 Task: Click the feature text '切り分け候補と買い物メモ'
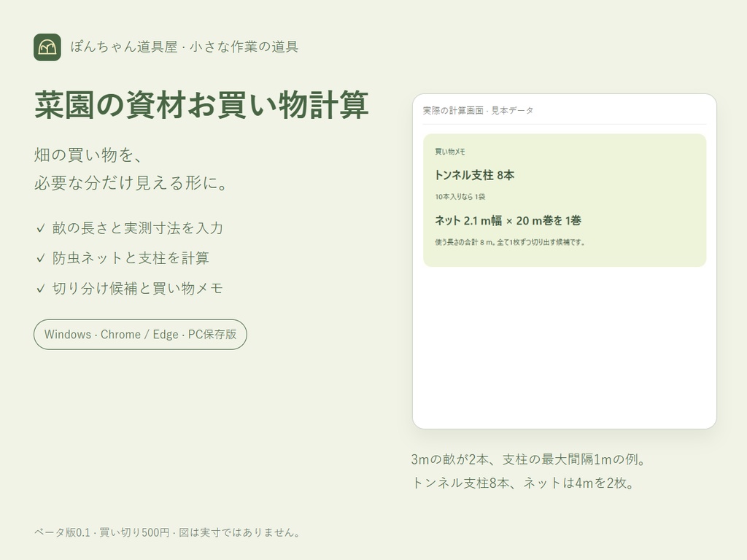coord(138,288)
